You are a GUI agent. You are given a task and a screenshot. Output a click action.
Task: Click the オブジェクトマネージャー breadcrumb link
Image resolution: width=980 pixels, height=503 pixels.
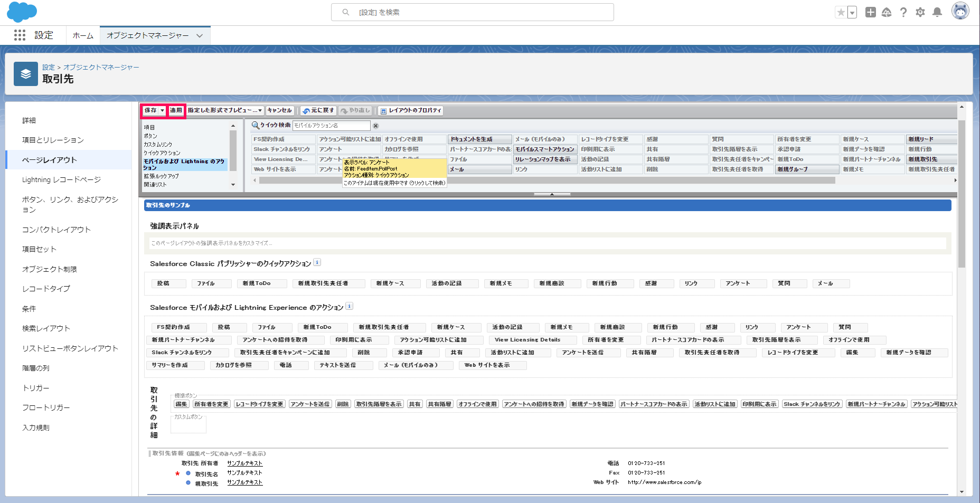point(101,67)
